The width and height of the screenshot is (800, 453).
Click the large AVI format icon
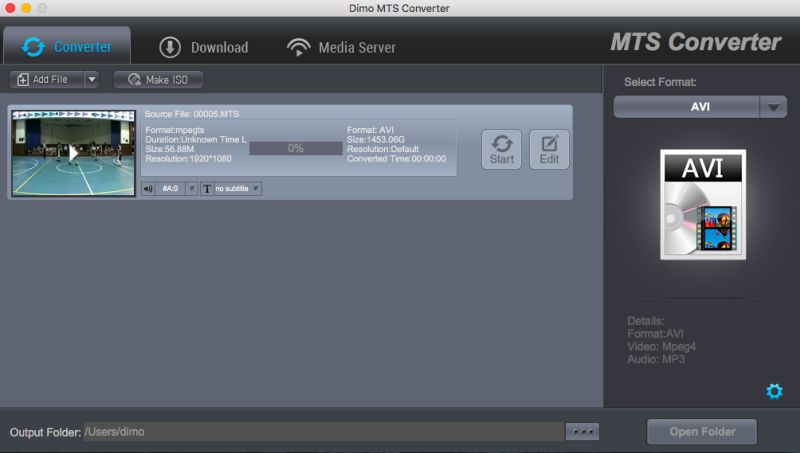[703, 205]
